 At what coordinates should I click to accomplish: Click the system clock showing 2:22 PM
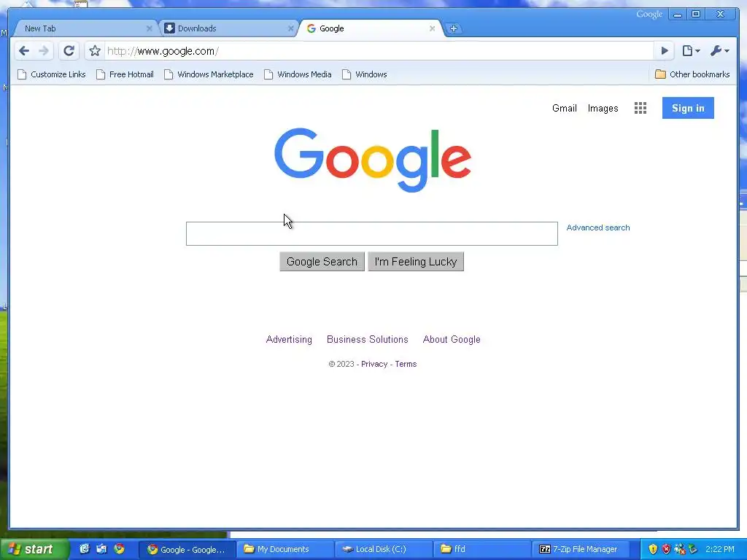point(720,549)
